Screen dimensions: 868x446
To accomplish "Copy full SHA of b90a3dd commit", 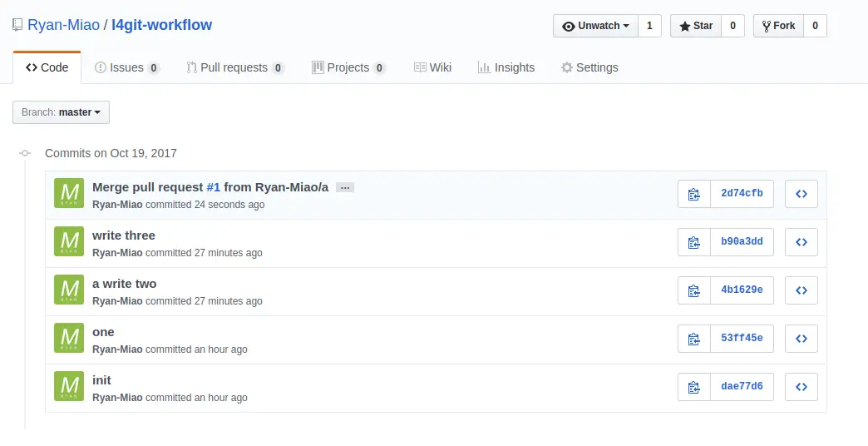I will coord(693,242).
